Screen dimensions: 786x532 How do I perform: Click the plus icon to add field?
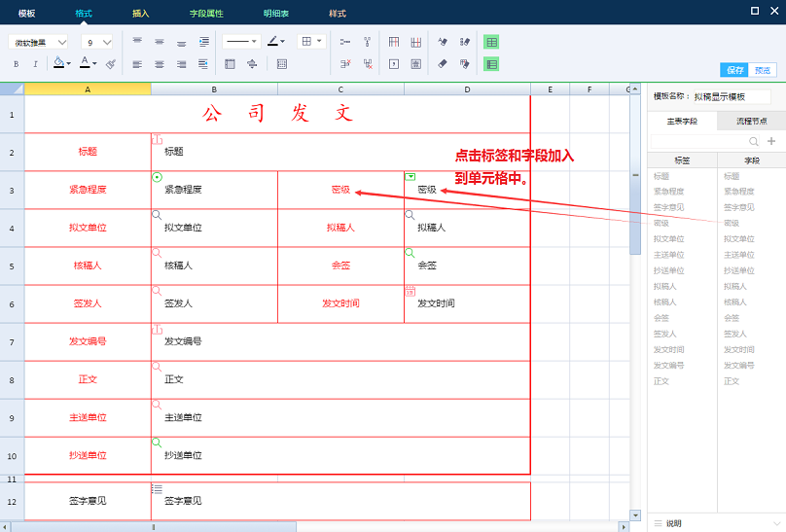(x=771, y=142)
